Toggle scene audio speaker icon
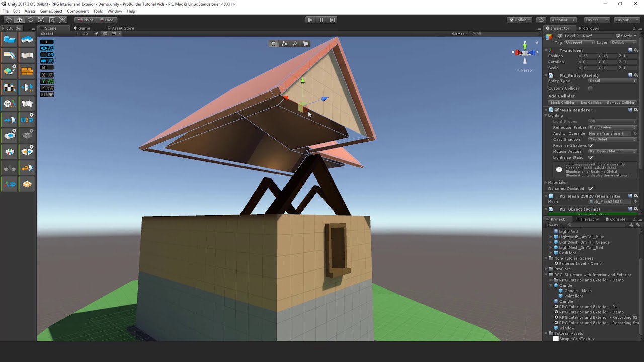Image resolution: width=644 pixels, height=362 pixels. click(x=105, y=34)
